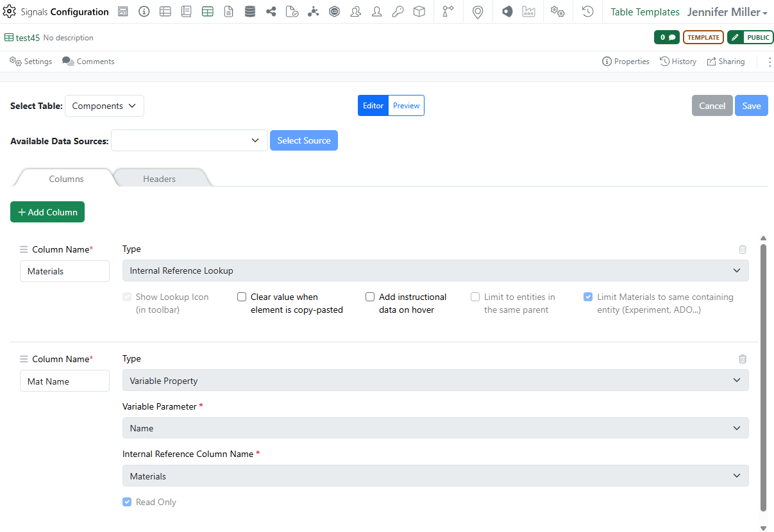774x532 pixels.
Task: Expand the Available Data Sources dropdown
Action: point(189,140)
